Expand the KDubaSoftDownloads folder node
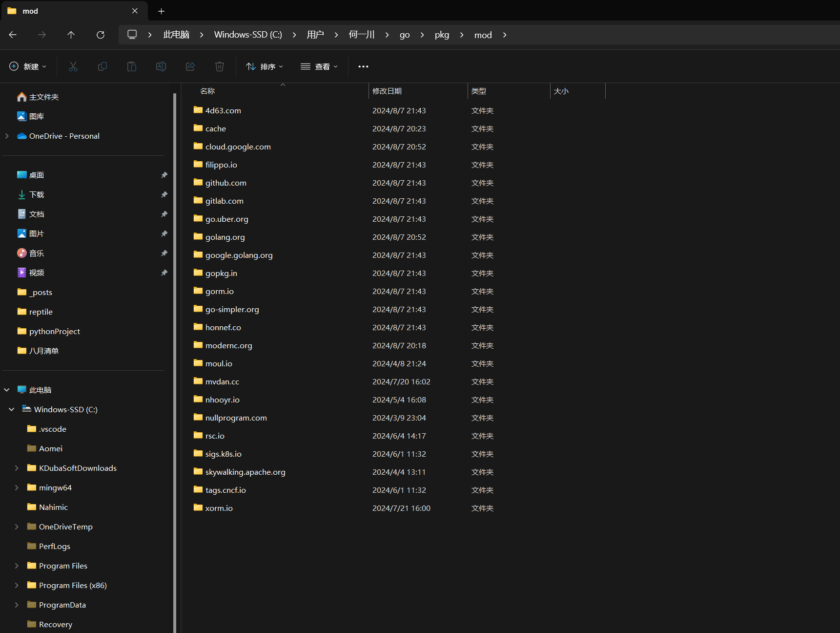Image resolution: width=840 pixels, height=633 pixels. [x=17, y=468]
